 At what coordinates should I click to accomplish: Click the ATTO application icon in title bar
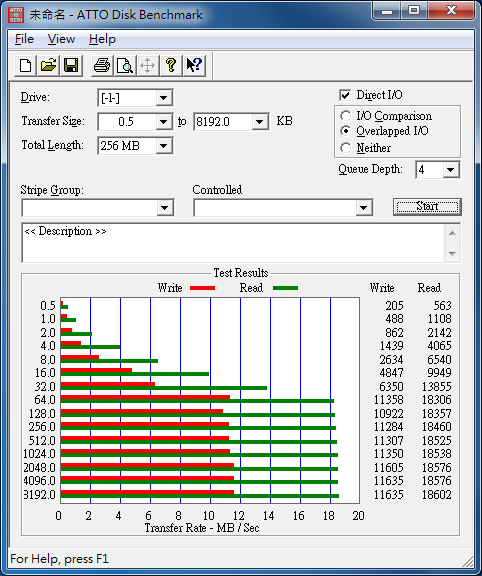[x=16, y=15]
